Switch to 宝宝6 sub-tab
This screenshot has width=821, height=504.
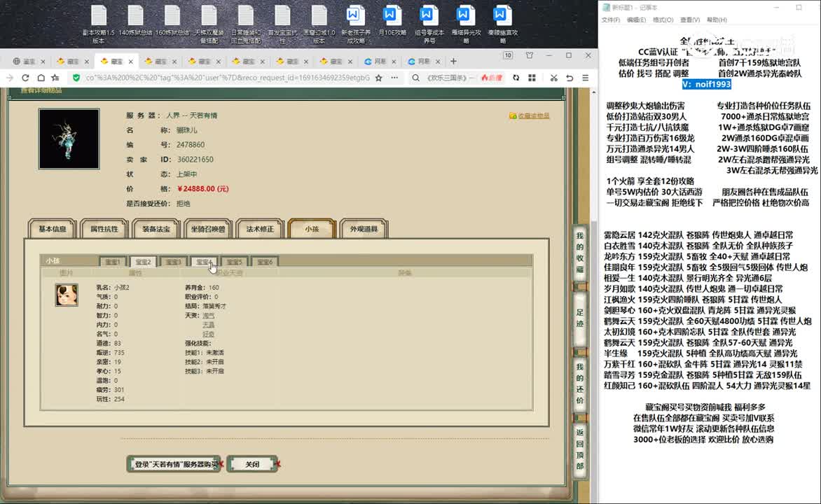point(264,262)
